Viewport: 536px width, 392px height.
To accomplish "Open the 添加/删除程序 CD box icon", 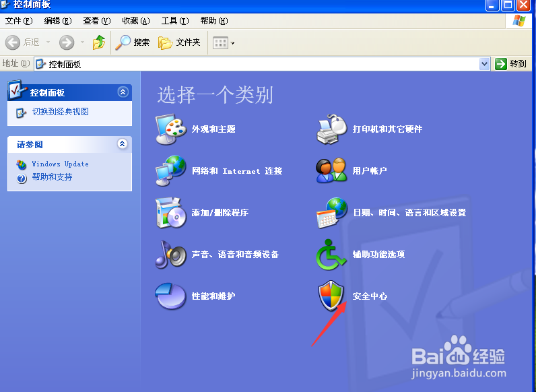I will tap(171, 212).
